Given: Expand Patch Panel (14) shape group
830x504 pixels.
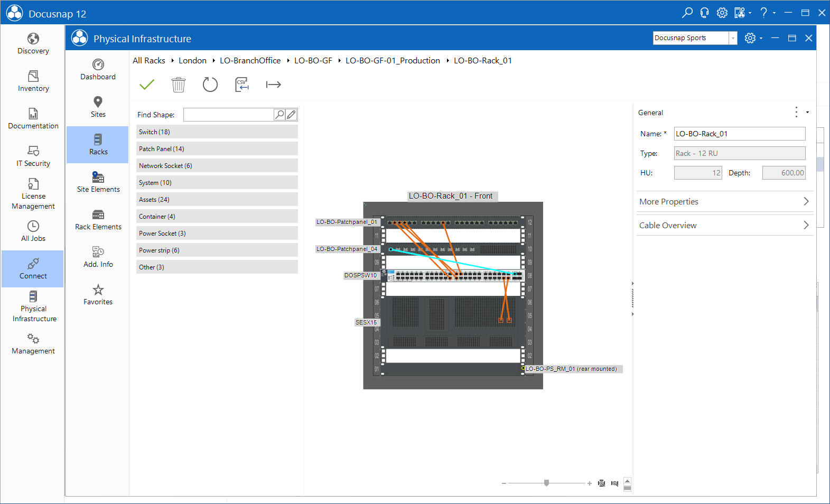Looking at the screenshot, I should point(217,148).
